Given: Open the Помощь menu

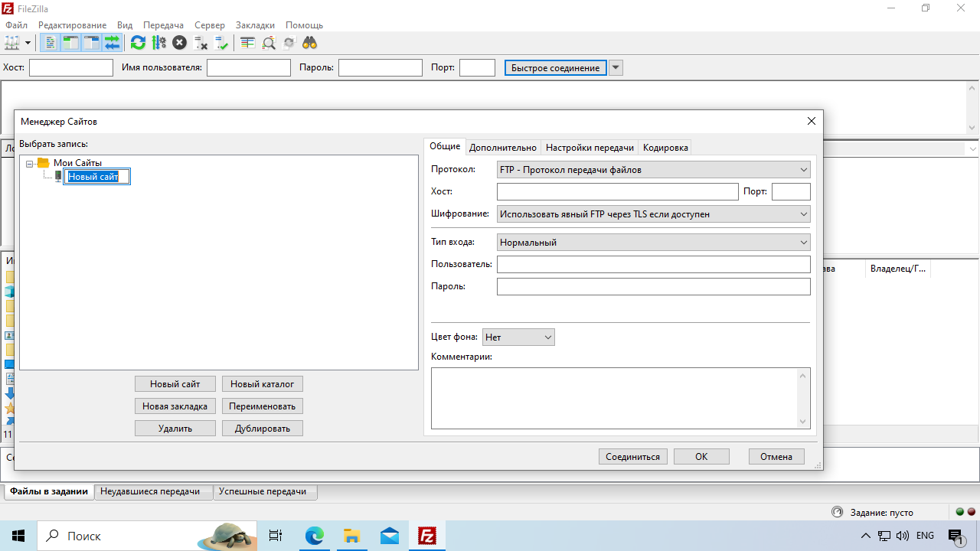Looking at the screenshot, I should 304,25.
